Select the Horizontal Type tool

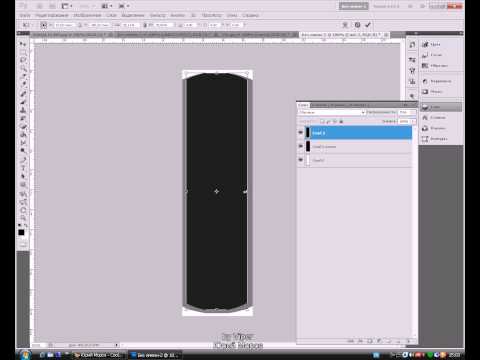pos(23,168)
